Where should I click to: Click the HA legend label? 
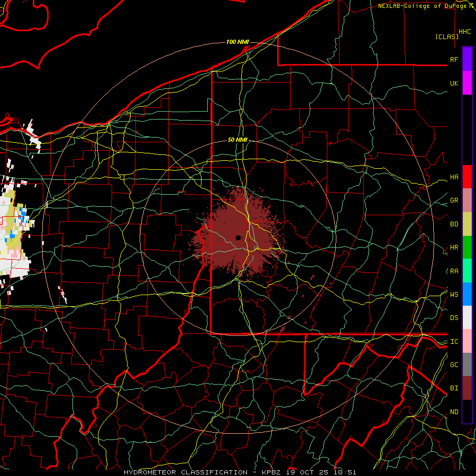(454, 177)
